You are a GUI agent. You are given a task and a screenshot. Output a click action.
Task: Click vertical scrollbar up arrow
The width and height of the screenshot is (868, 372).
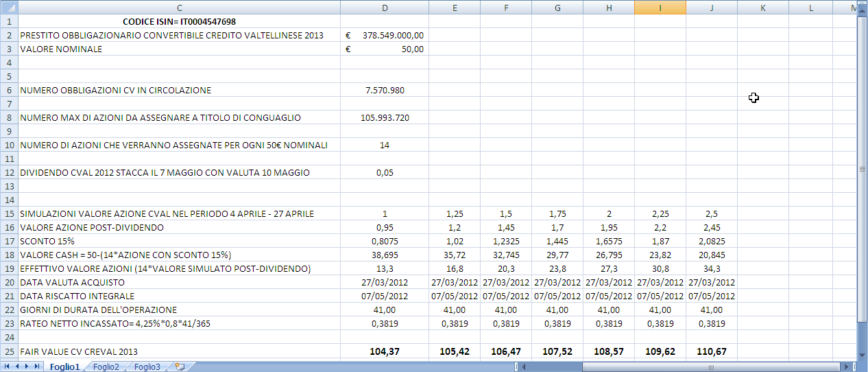coord(863,12)
